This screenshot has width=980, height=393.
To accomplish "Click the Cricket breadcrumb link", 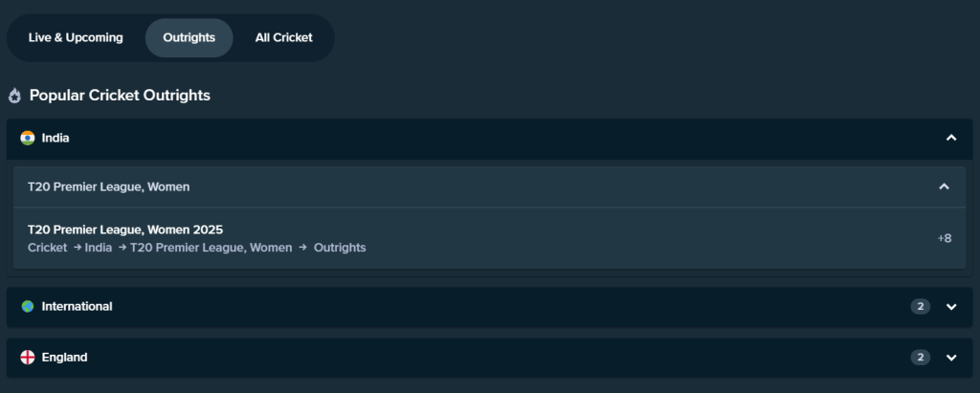I will (47, 248).
